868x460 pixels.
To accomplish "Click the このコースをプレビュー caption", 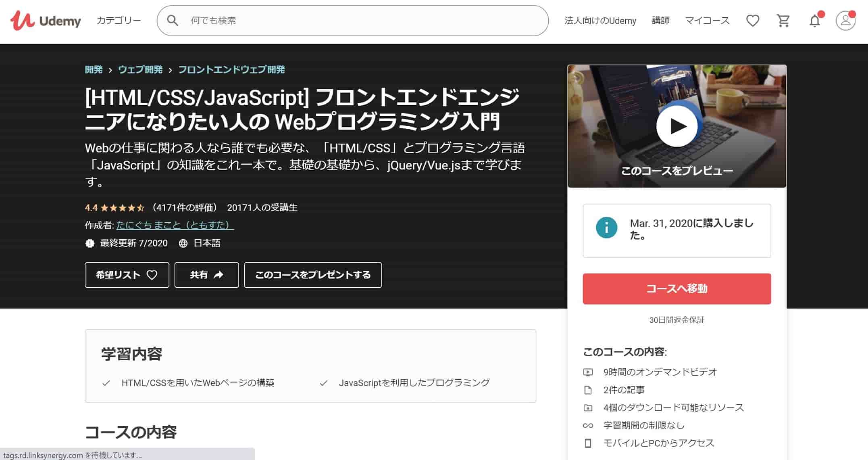I will [x=677, y=171].
